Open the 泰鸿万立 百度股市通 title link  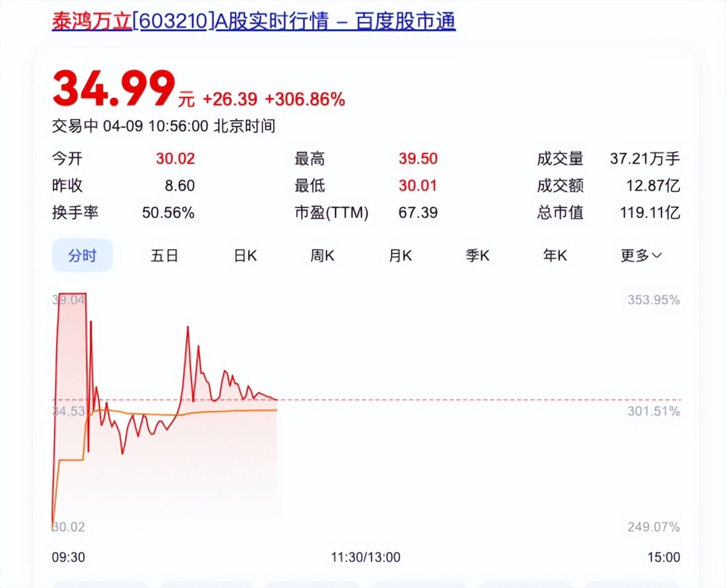point(253,21)
